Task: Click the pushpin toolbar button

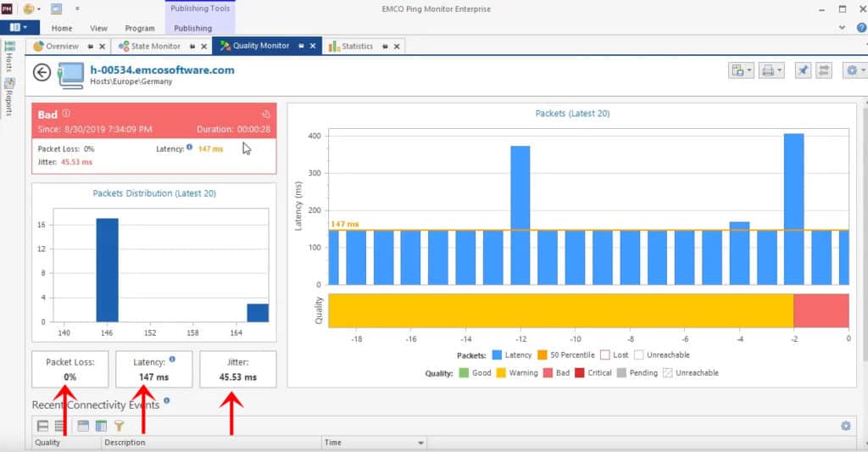Action: 803,70
